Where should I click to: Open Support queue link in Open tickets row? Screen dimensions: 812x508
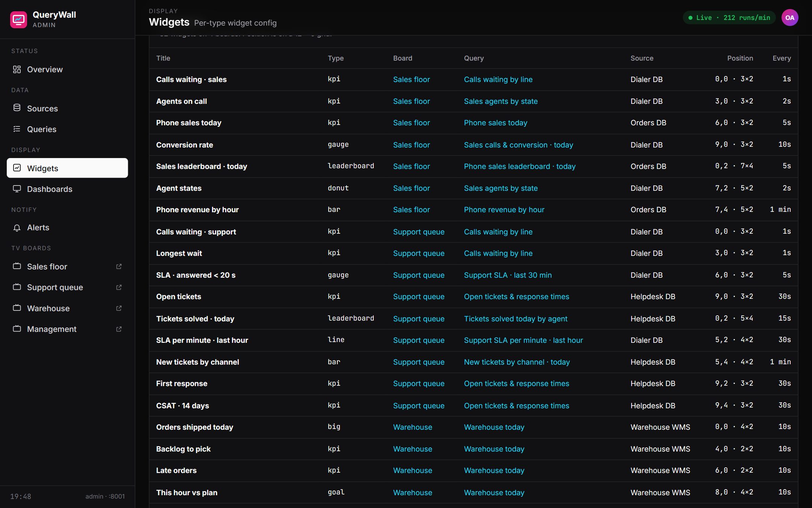[418, 297]
